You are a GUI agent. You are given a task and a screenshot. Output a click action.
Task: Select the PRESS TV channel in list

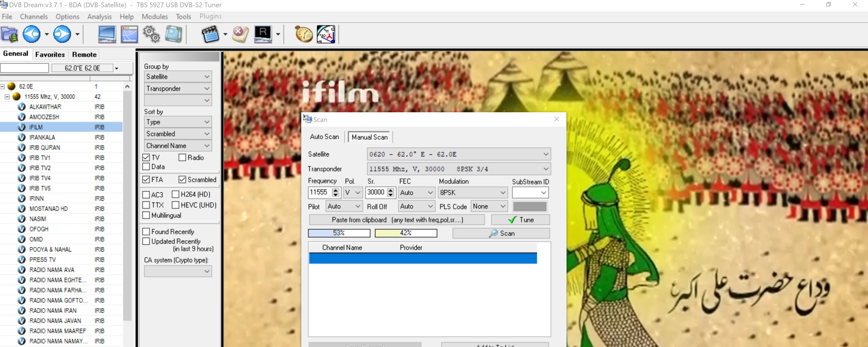[42, 259]
